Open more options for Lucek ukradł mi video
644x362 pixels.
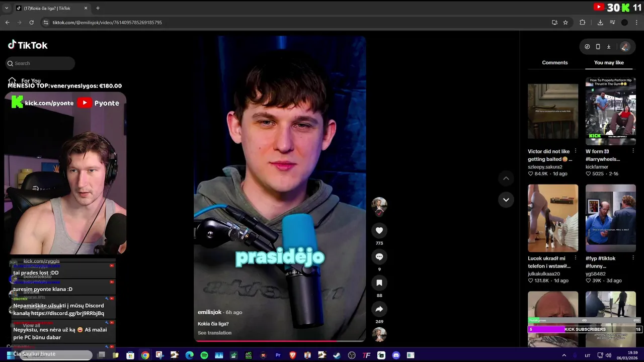pyautogui.click(x=576, y=258)
